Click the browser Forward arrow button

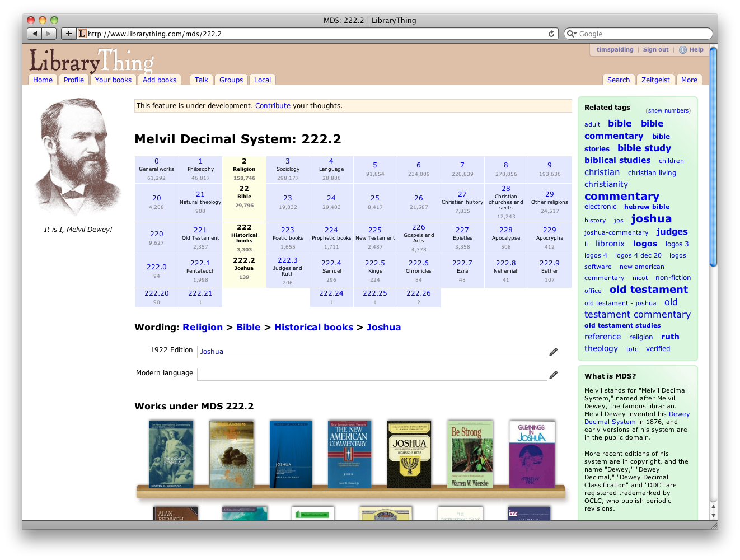tap(49, 34)
